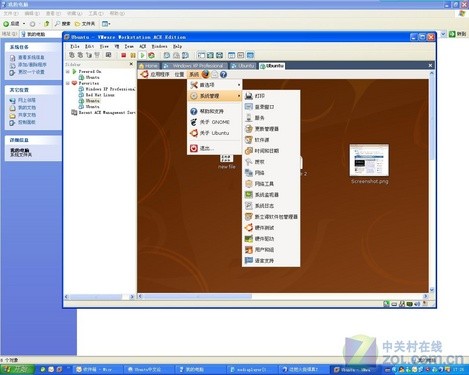Open 系统监视器 system monitor
Viewport: 469px width, 375px height.
[271, 195]
